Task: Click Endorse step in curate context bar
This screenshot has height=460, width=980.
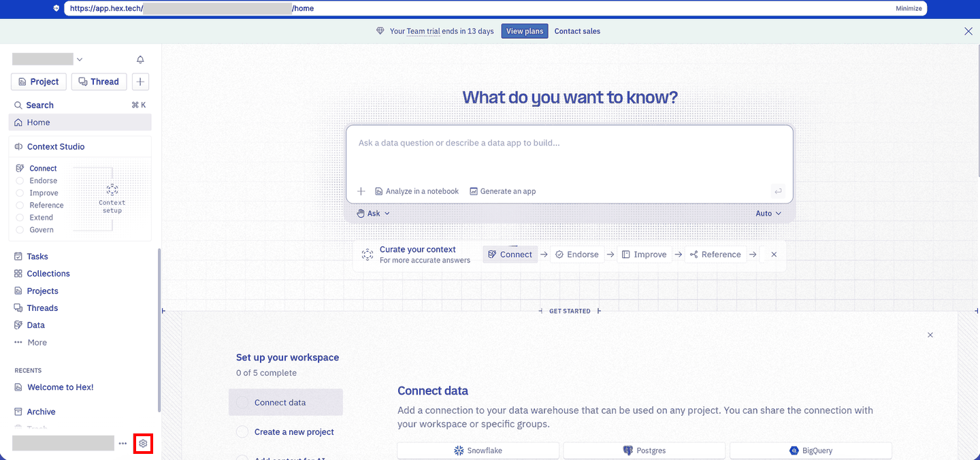Action: click(x=577, y=254)
